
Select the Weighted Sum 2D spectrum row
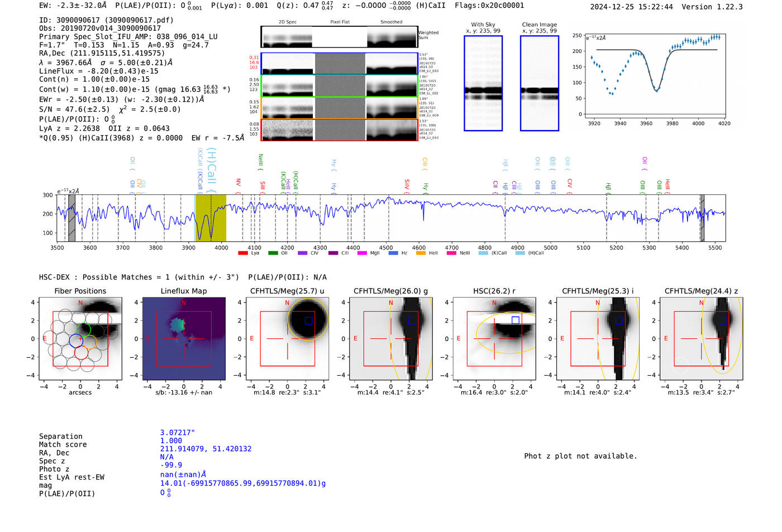pyautogui.click(x=339, y=37)
